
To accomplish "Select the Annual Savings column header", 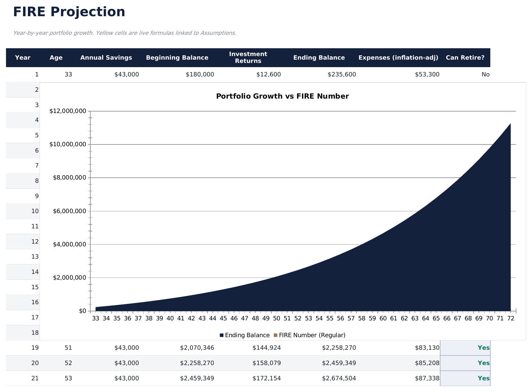I will point(106,58).
